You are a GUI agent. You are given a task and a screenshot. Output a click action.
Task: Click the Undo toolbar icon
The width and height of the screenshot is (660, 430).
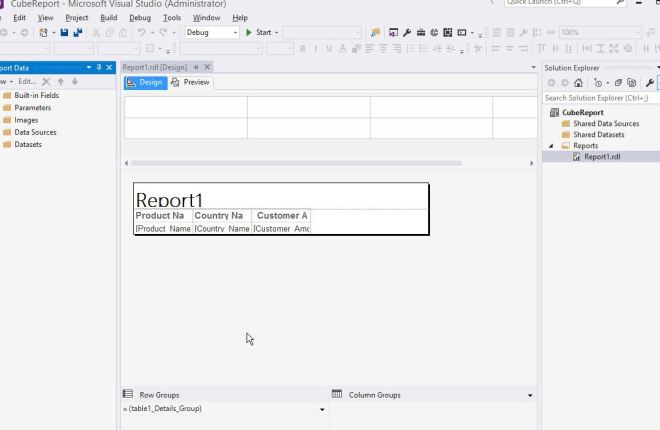point(142,33)
